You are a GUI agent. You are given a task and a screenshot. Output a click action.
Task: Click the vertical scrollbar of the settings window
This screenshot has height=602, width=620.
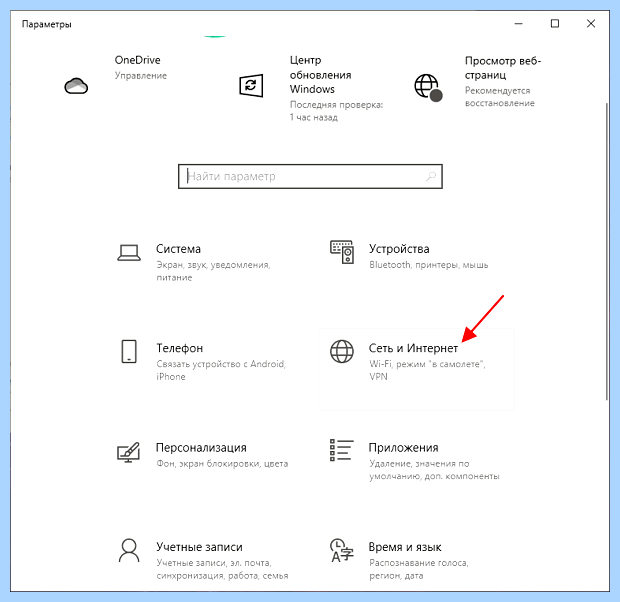(607, 251)
